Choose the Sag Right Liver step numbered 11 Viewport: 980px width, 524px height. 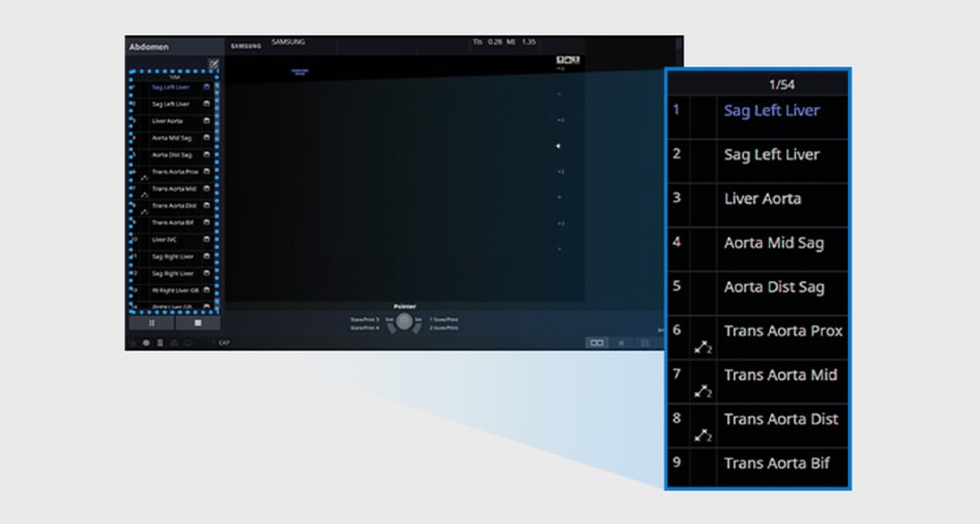(x=171, y=257)
